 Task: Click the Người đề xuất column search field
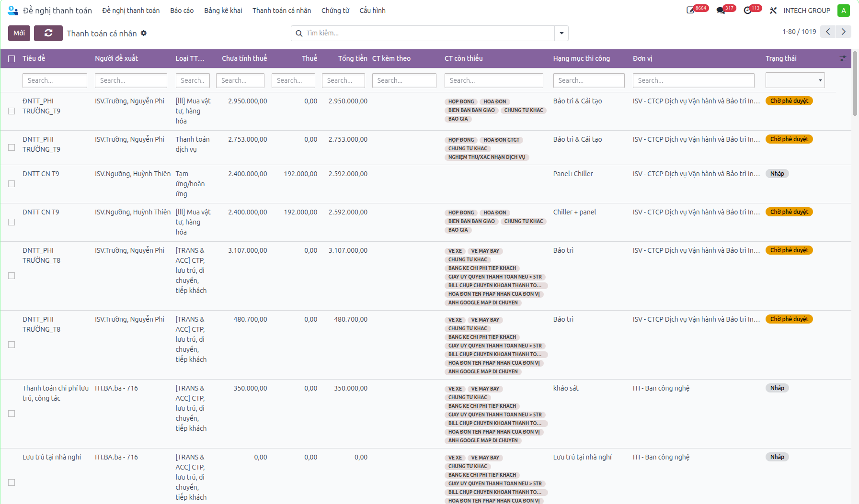coord(131,80)
